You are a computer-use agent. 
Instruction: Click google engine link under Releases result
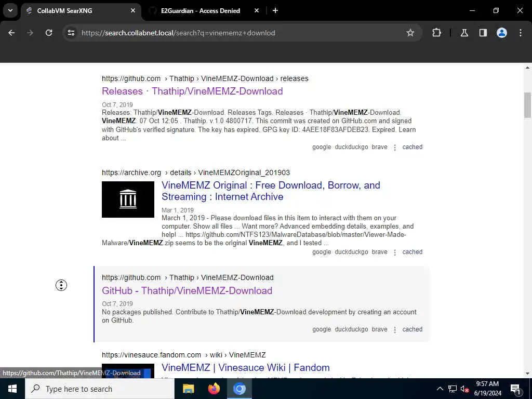click(321, 147)
